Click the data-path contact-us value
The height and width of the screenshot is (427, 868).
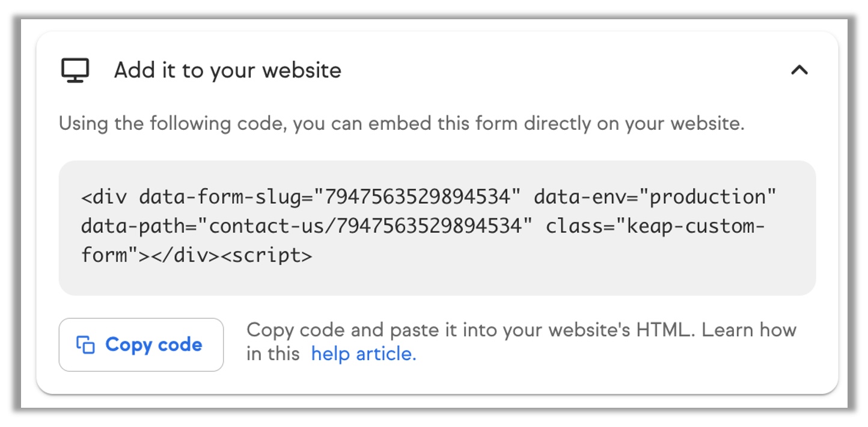coord(370,226)
